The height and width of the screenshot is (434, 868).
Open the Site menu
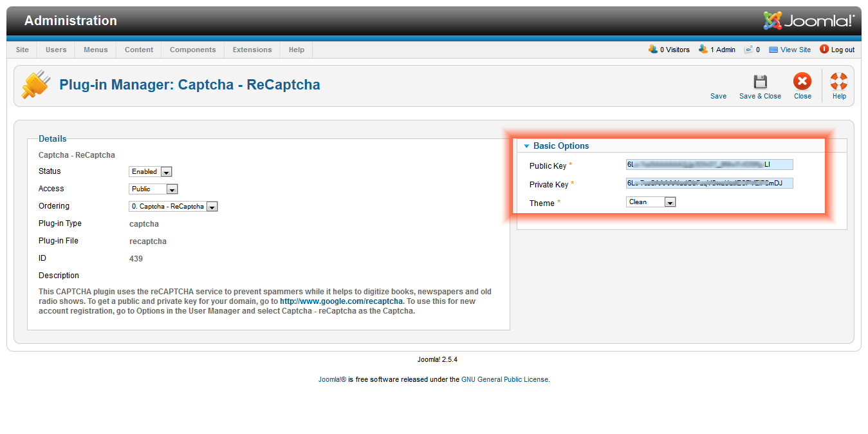(23, 50)
